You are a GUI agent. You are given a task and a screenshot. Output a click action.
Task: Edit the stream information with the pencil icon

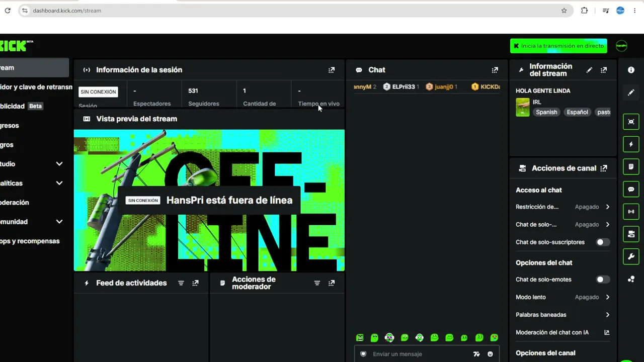point(589,70)
